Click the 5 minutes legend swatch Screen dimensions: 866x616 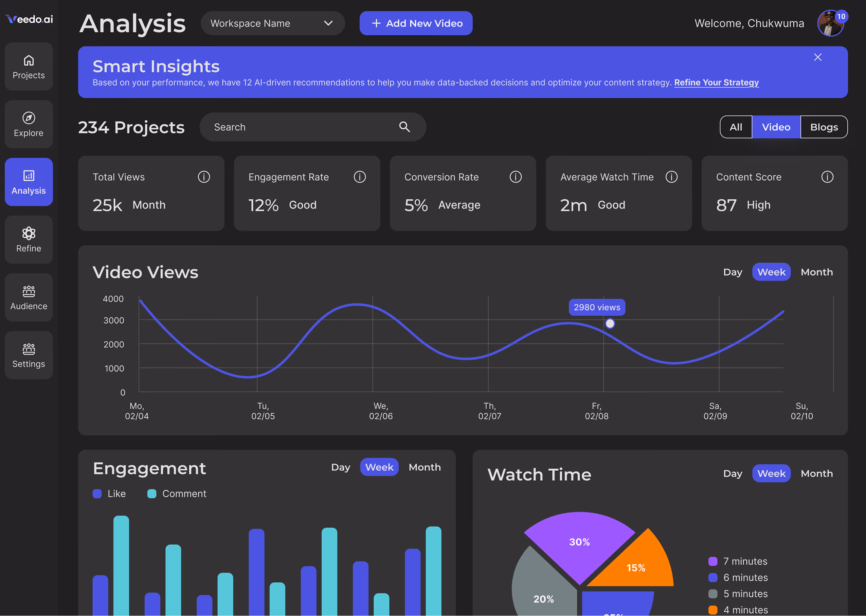click(713, 594)
